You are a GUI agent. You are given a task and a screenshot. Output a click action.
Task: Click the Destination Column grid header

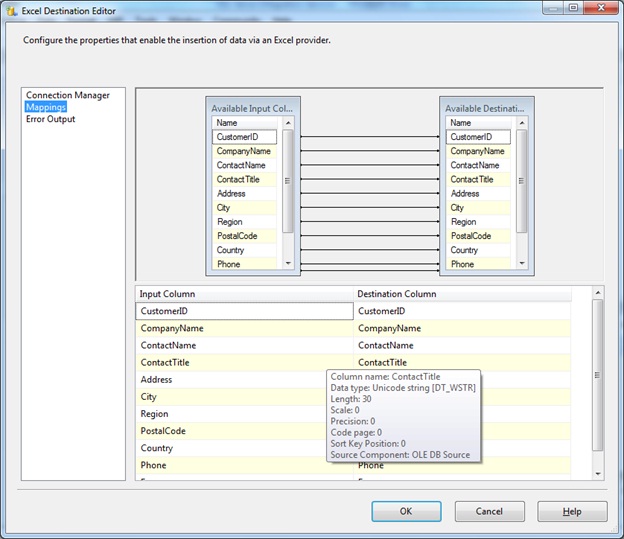462,294
